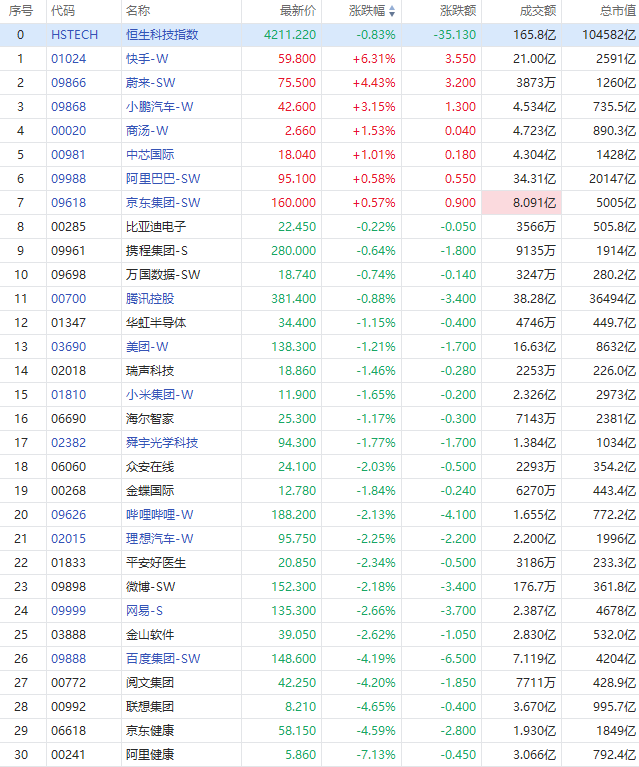Viewport: 639px width, 767px height.
Task: Click the 104582亿 total market cap
Action: pyautogui.click(x=609, y=35)
